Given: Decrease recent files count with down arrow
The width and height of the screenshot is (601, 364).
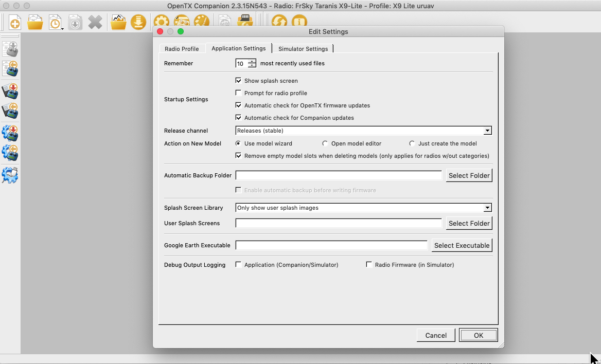Looking at the screenshot, I should [x=252, y=65].
